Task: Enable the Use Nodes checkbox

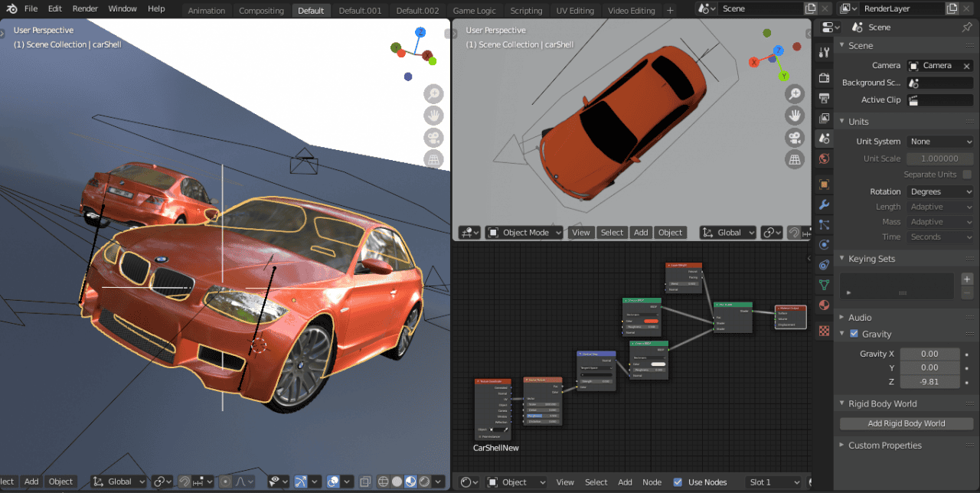Action: tap(678, 482)
